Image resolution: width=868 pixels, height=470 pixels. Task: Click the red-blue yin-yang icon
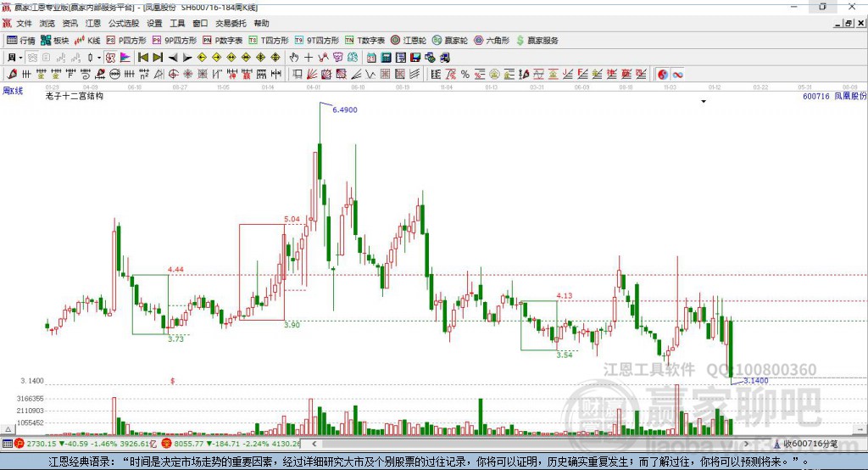[663, 75]
